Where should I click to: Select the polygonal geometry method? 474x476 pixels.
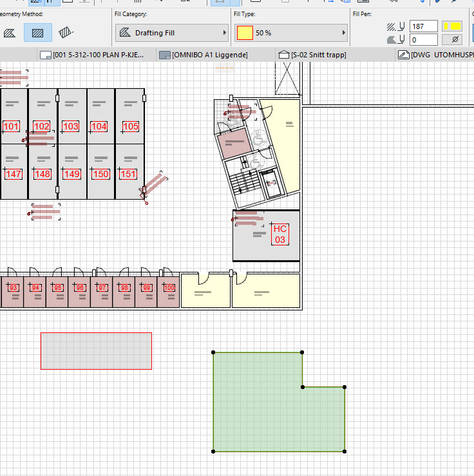10,32
